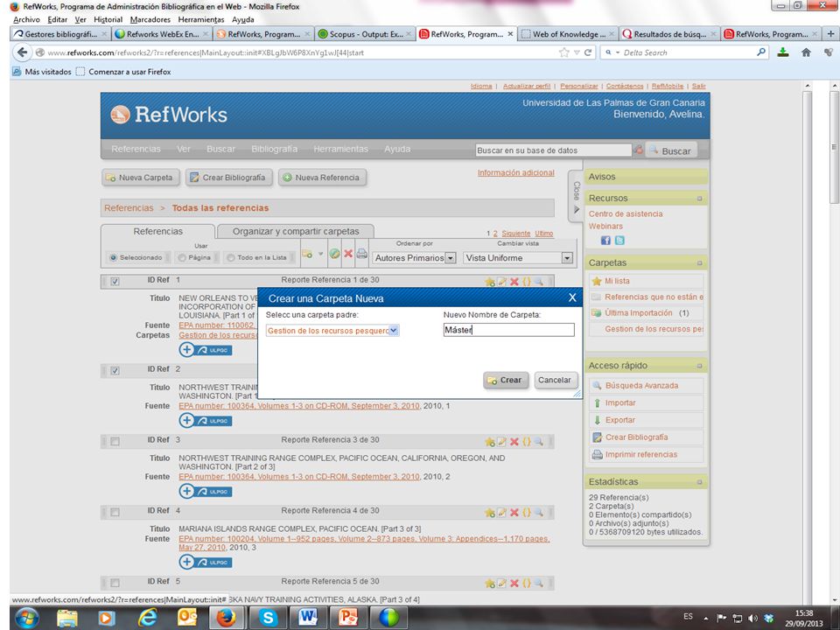
Task: Click the red delete icon in references toolbar
Action: 348,254
